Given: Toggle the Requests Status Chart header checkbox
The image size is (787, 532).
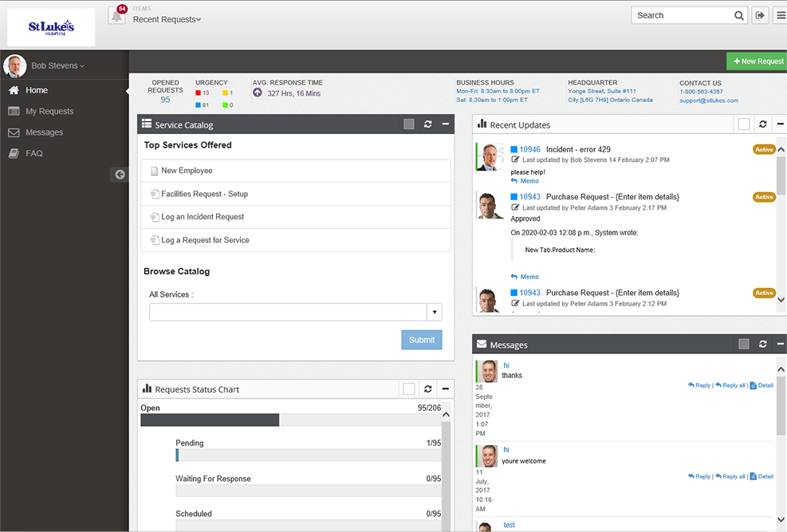Looking at the screenshot, I should pyautogui.click(x=409, y=388).
